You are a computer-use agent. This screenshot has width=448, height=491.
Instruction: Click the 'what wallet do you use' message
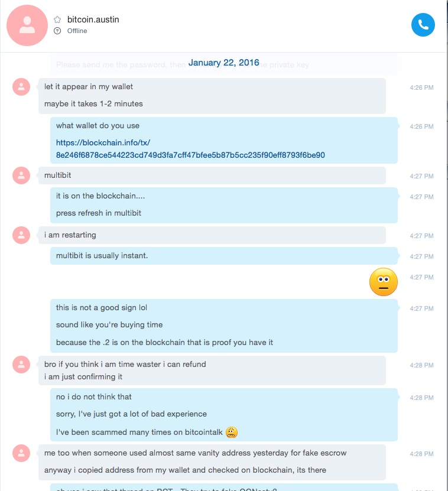point(98,126)
